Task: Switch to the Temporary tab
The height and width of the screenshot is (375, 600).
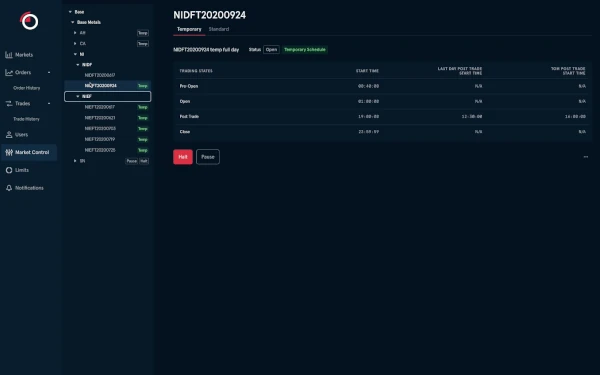Action: pyautogui.click(x=189, y=29)
